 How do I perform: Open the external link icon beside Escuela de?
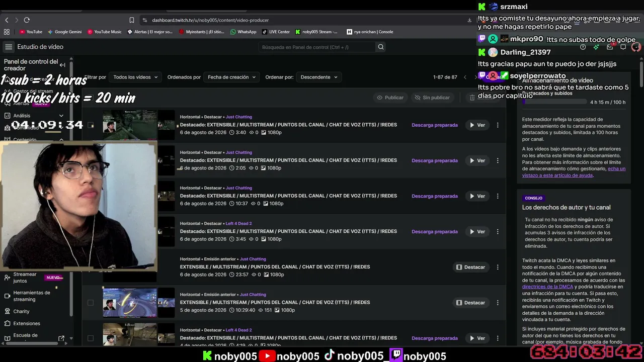61,338
